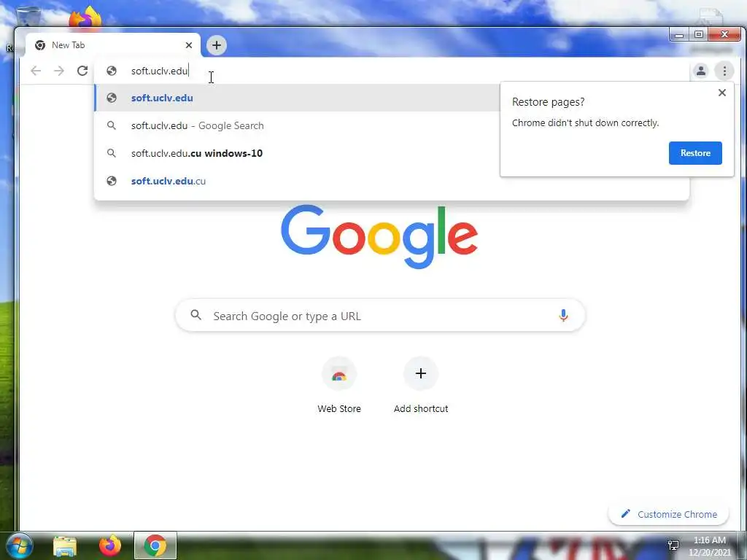Select the soft.uclv.edu first suggestion

(298, 98)
